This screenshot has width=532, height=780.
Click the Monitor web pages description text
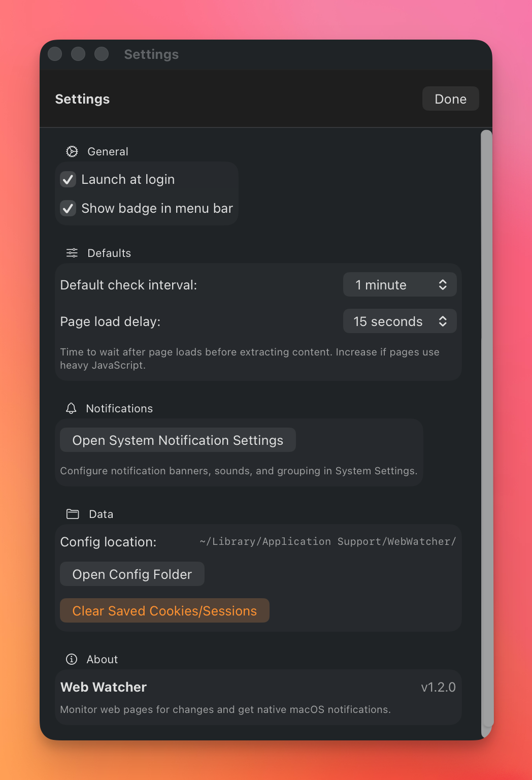(225, 709)
